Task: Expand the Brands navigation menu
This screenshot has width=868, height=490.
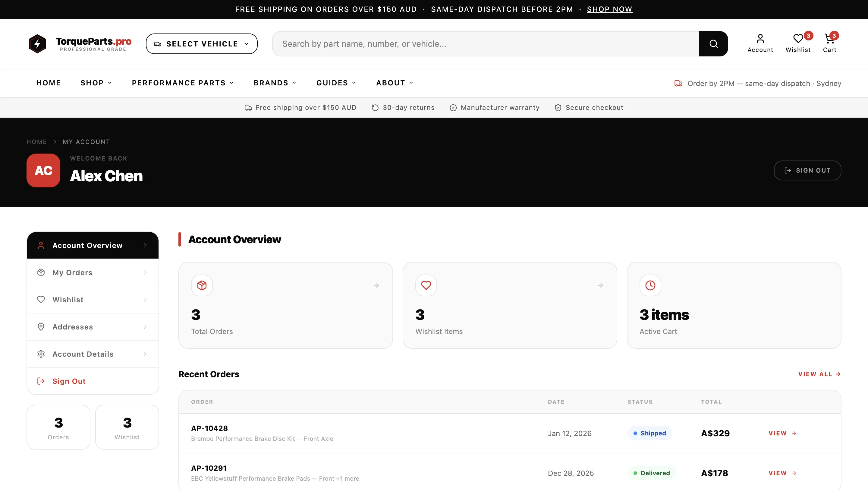Action: 275,83
